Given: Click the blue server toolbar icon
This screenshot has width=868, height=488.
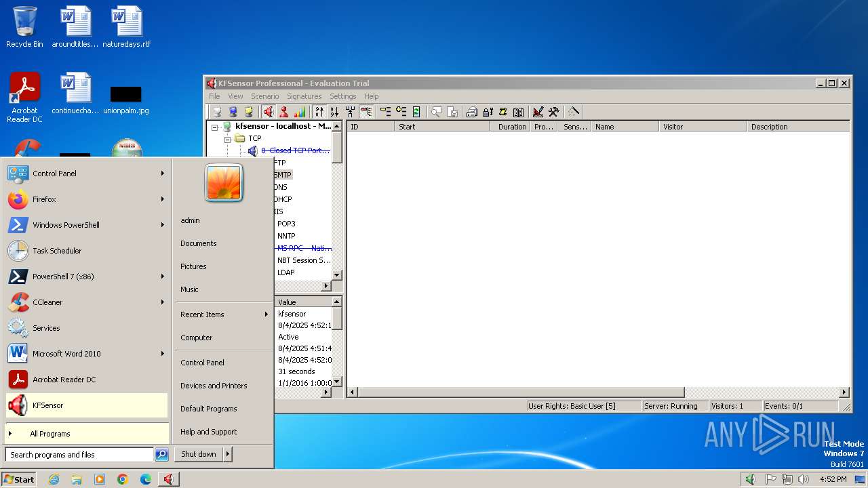Looking at the screenshot, I should [233, 112].
